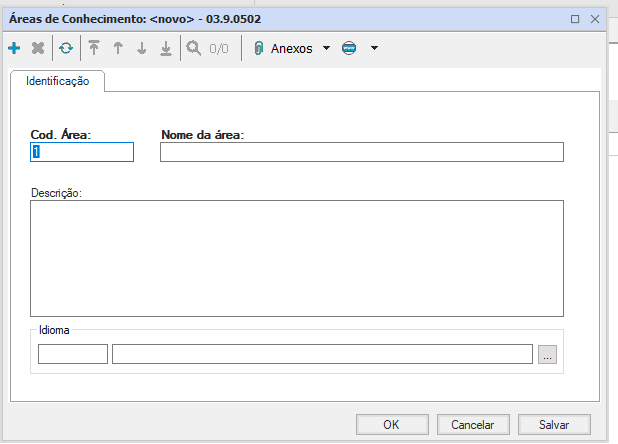Viewport: 618px width, 444px height.
Task: Click the Cod. Área input field
Action: click(x=82, y=152)
